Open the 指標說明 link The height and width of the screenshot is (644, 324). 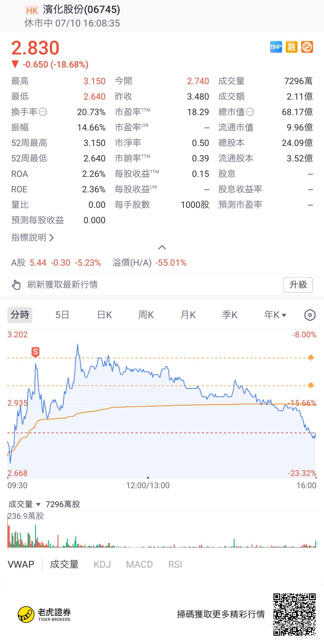[33, 237]
